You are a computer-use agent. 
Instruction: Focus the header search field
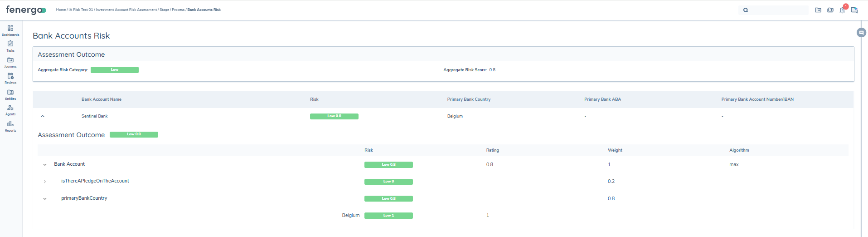click(773, 10)
